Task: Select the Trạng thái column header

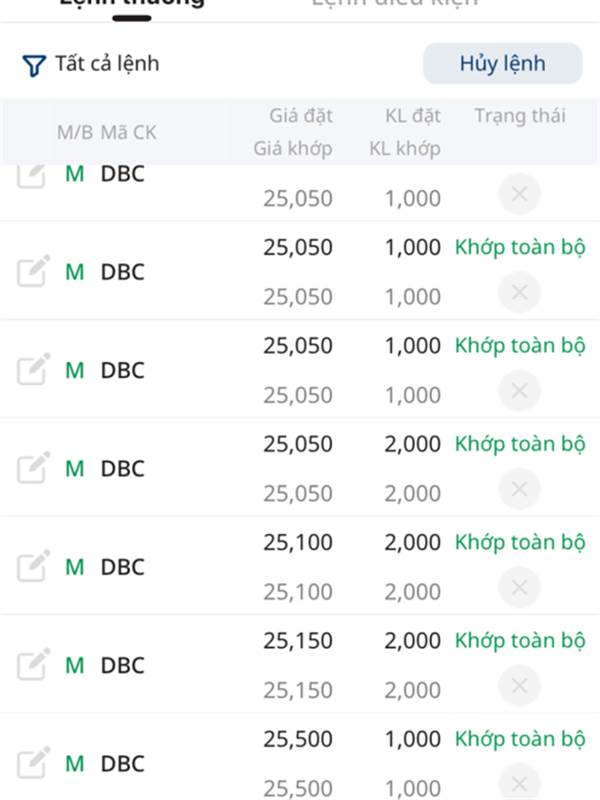Action: pyautogui.click(x=520, y=116)
